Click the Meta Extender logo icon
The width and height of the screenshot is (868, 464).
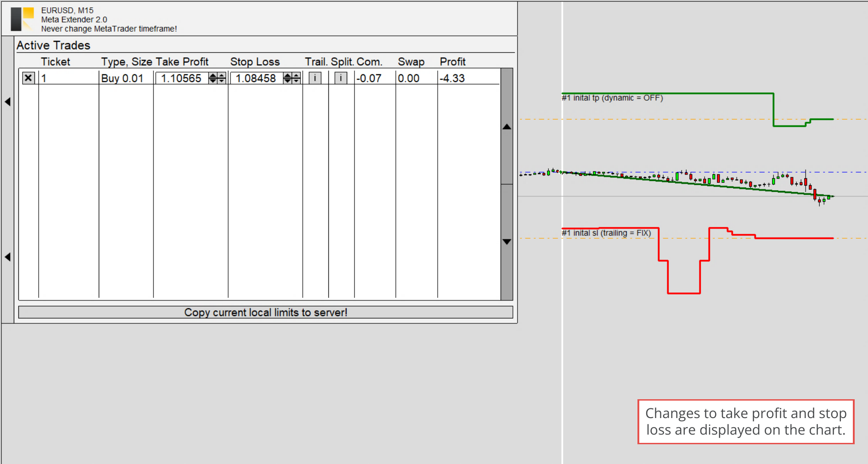[23, 19]
